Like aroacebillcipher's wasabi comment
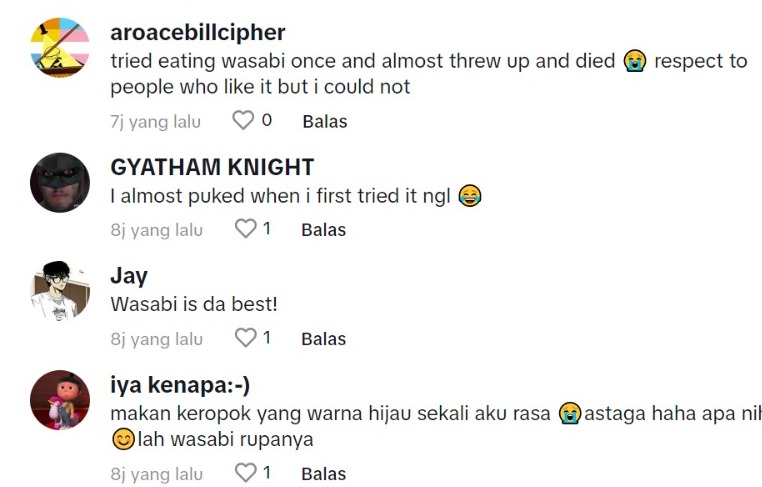Screen dimensions: 762x487 click(x=243, y=121)
